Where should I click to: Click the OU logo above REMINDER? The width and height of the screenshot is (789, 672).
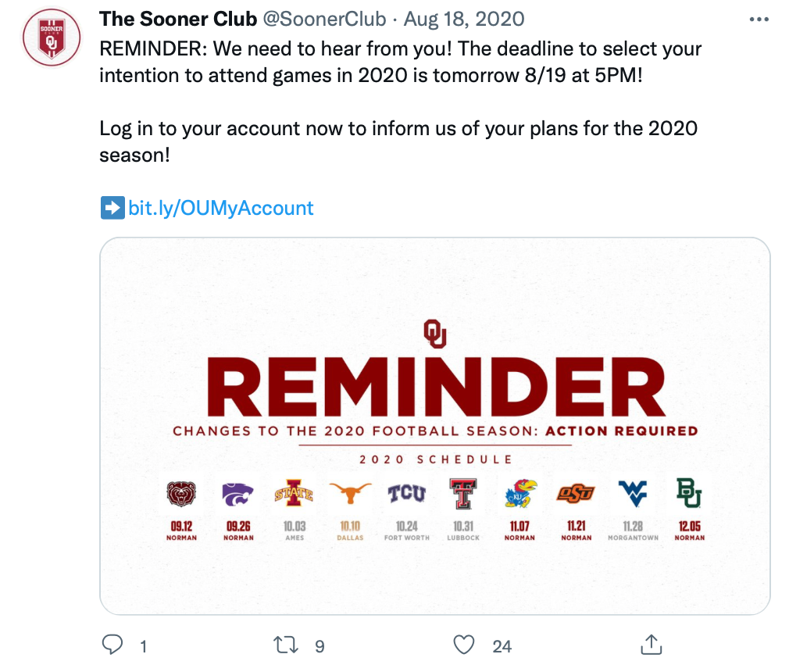pos(435,334)
